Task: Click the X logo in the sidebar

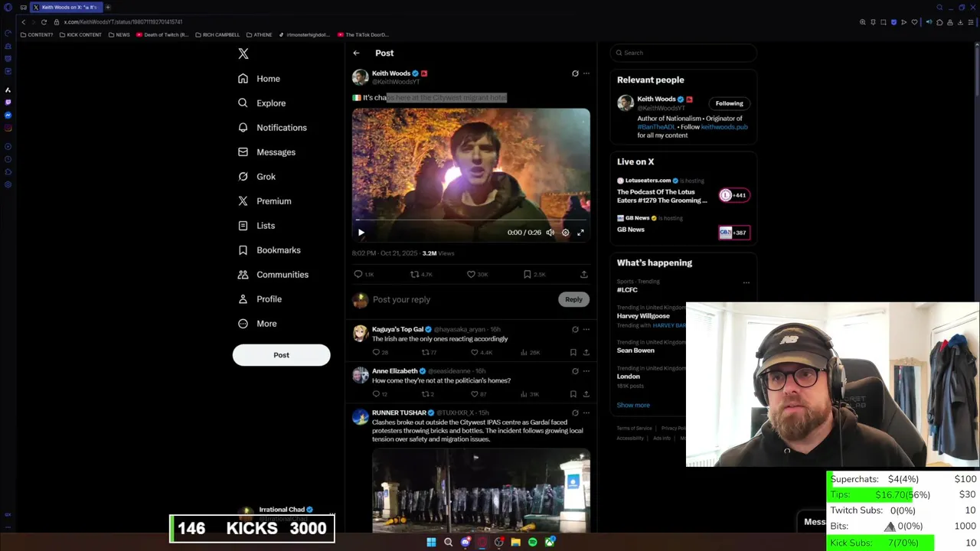Action: coord(243,54)
